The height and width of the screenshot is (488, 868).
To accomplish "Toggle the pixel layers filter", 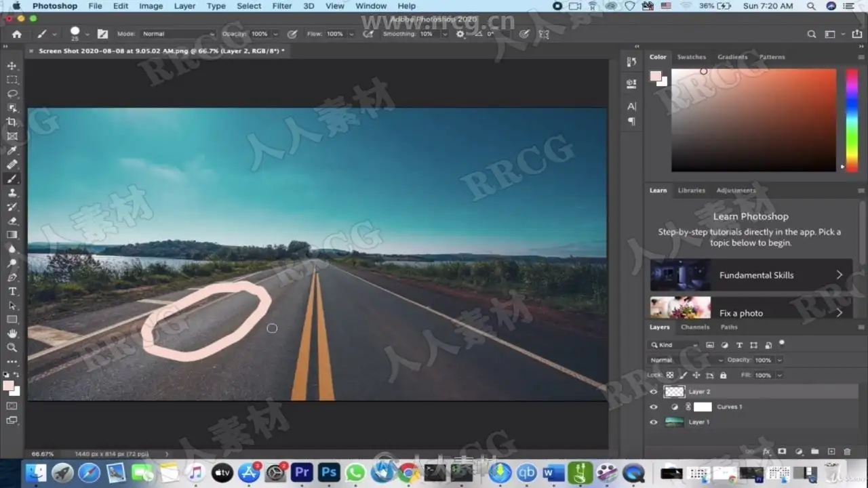I will [710, 345].
